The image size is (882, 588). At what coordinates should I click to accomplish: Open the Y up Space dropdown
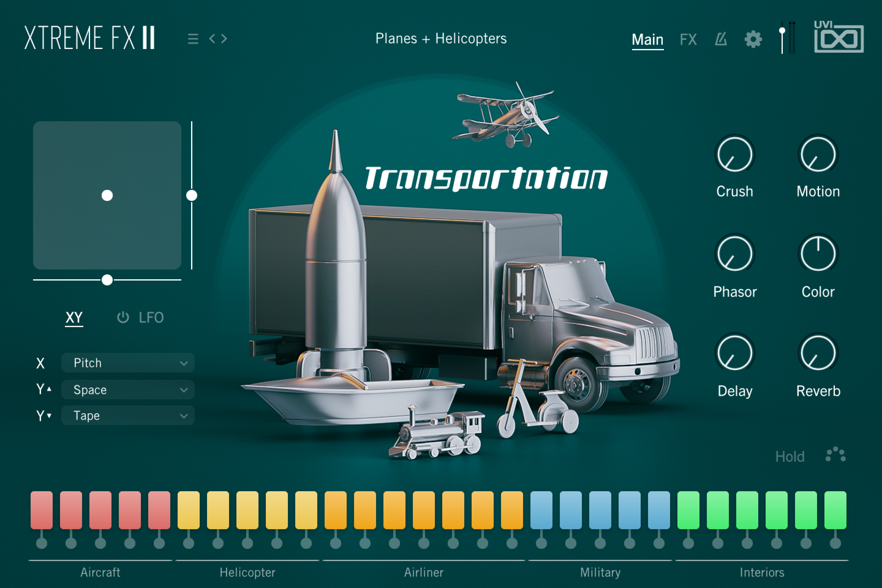coord(128,390)
